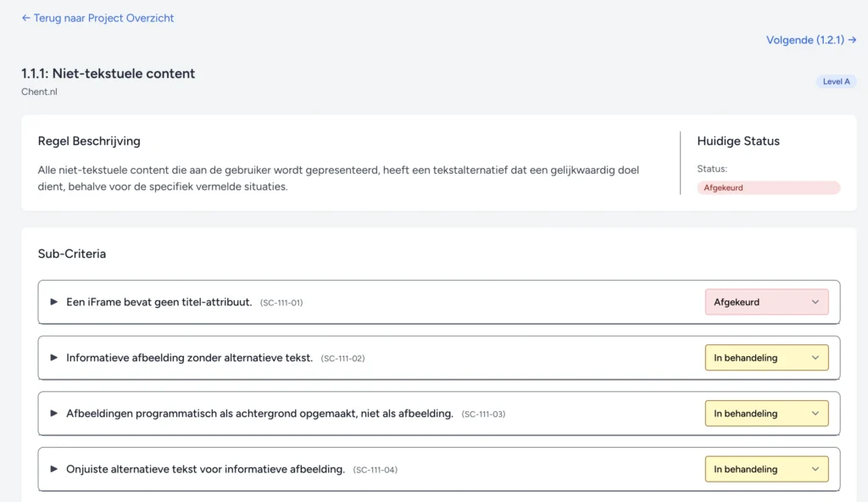Click the SC-111-03 code label
868x502 pixels.
(483, 415)
